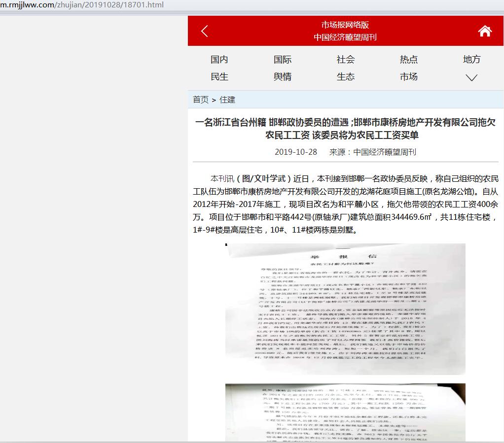504x443 pixels.
Task: Open the 市场 category
Action: 409,77
